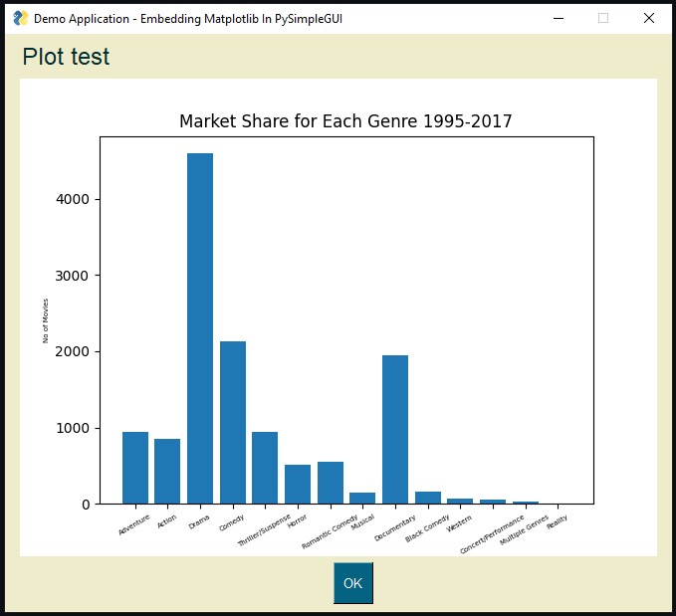Click the OK button

pos(352,583)
